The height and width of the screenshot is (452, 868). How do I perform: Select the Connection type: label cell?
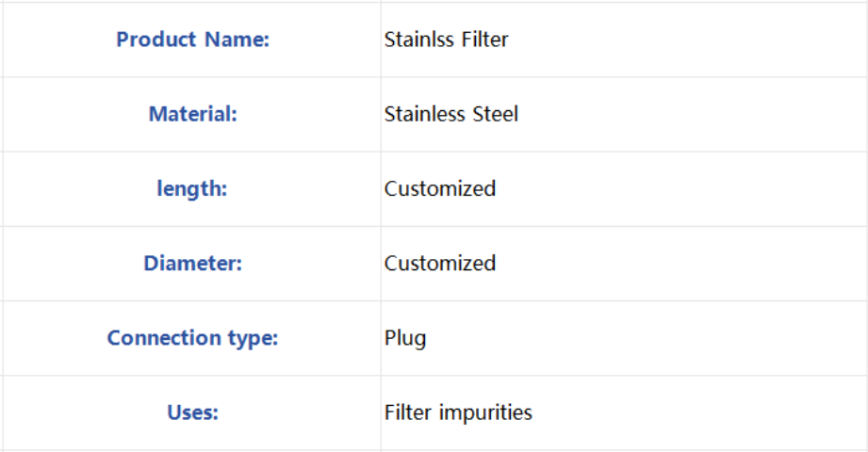click(192, 338)
